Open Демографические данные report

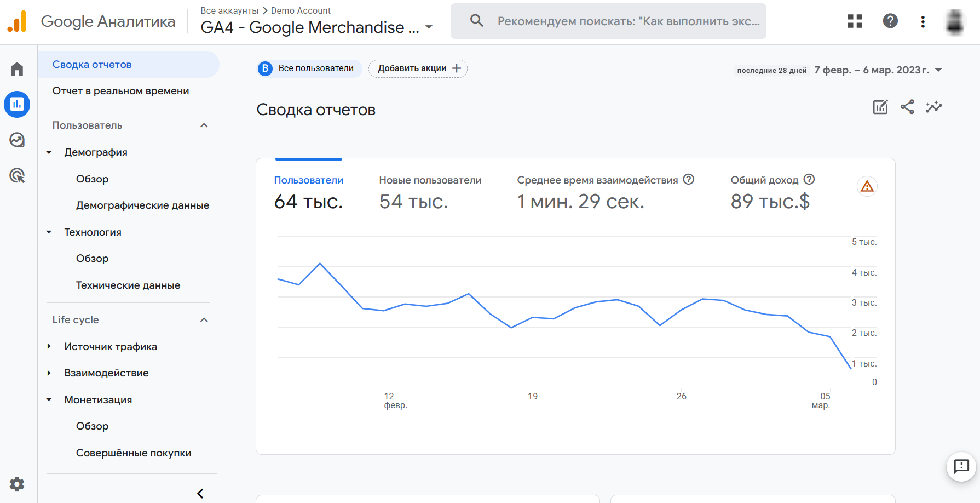click(x=142, y=205)
